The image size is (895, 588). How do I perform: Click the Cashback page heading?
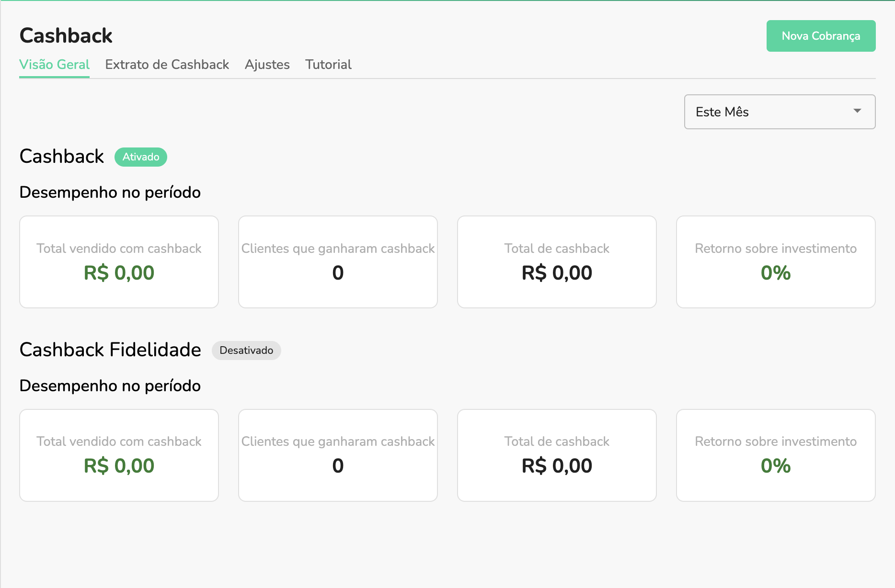tap(65, 35)
